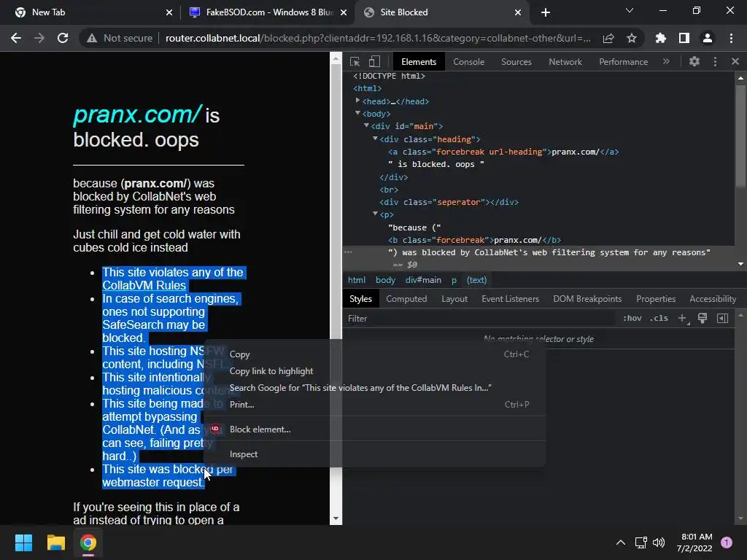Open DevTools settings gear
The image size is (747, 560).
tap(694, 61)
